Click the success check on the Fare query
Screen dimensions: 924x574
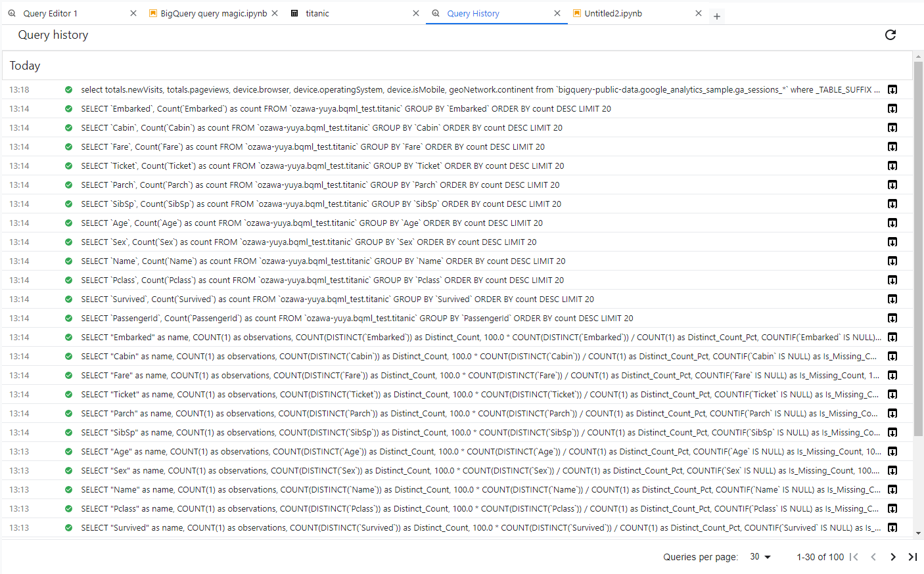pyautogui.click(x=68, y=146)
